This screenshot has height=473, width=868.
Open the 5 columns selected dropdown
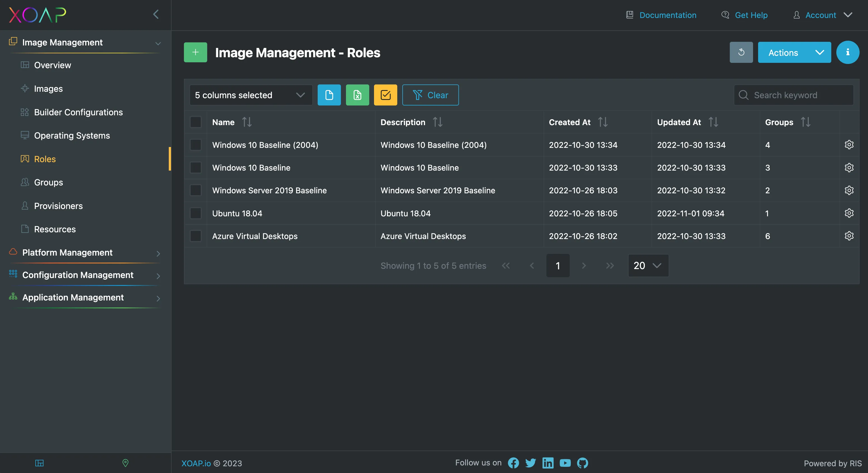point(251,95)
